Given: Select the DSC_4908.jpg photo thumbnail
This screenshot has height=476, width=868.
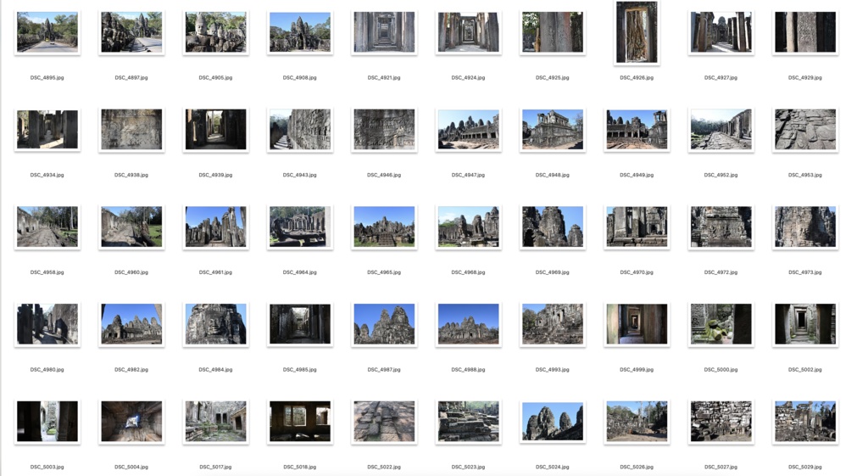Looking at the screenshot, I should (299, 32).
